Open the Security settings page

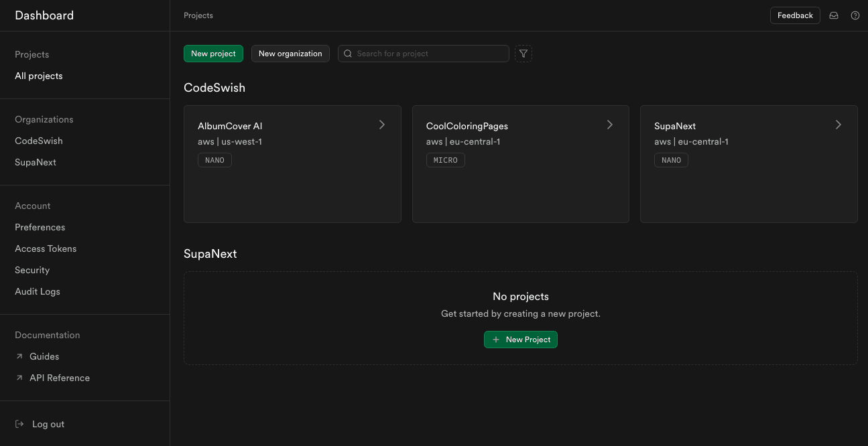pos(32,270)
